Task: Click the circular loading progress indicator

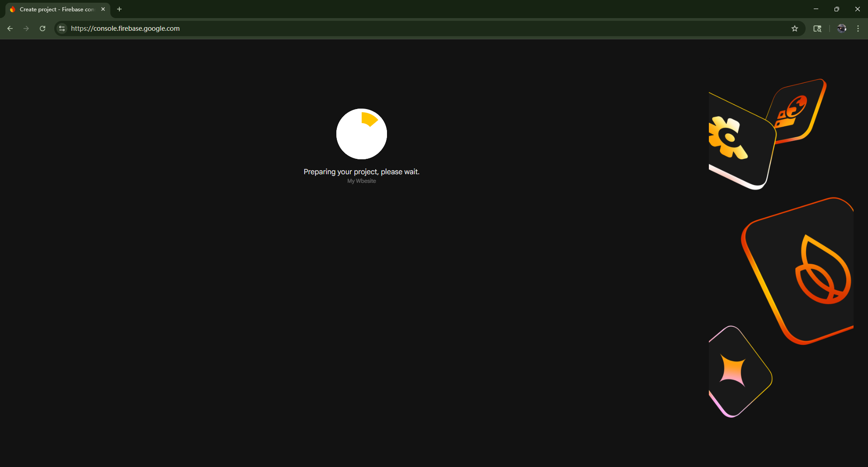Action: [x=362, y=134]
